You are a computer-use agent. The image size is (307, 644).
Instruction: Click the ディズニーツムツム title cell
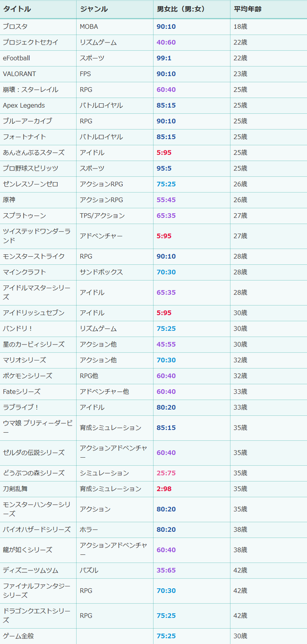coord(38,571)
